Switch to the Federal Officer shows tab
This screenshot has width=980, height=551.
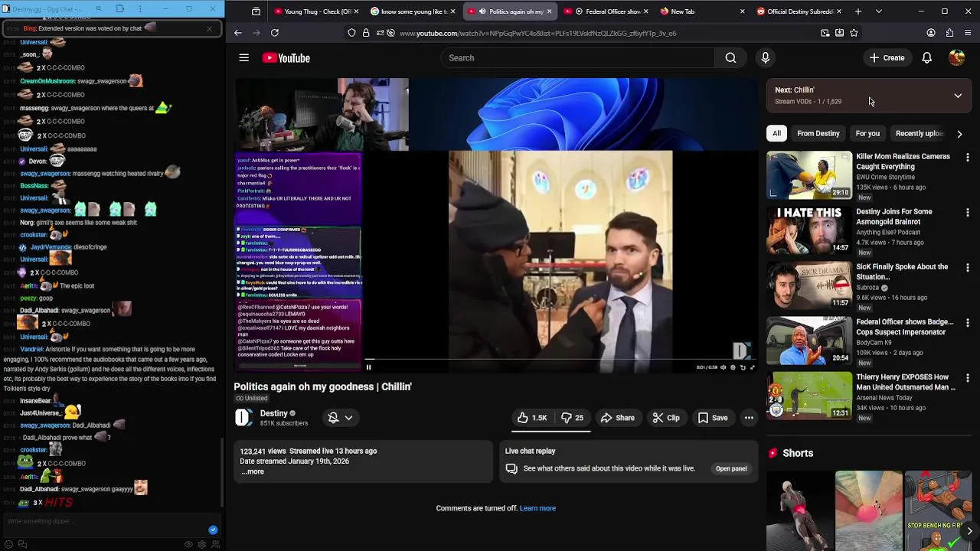click(x=606, y=11)
